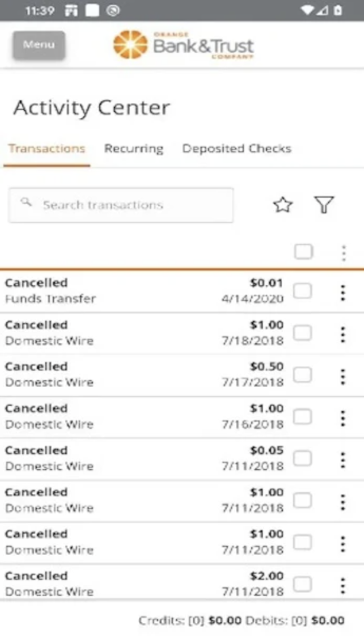Open the Deposited Checks tab
The height and width of the screenshot is (636, 364).
click(236, 149)
